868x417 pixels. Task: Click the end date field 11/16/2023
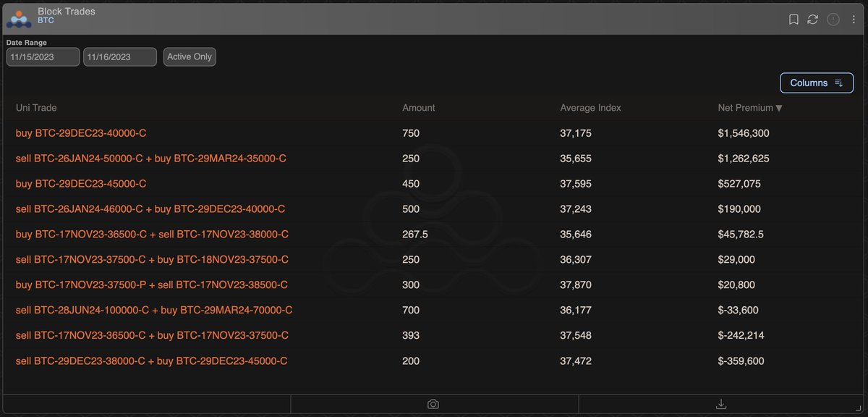point(120,56)
